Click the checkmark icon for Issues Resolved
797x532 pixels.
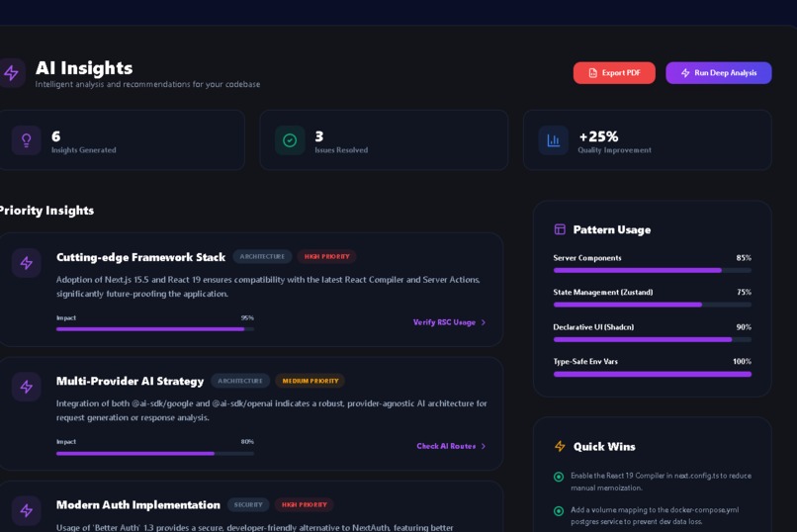point(290,140)
